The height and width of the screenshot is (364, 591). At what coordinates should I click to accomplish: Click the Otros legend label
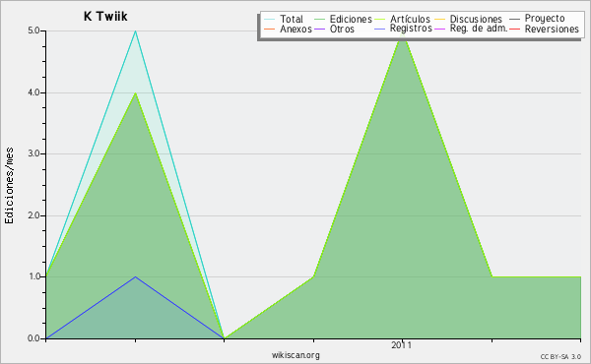(342, 29)
